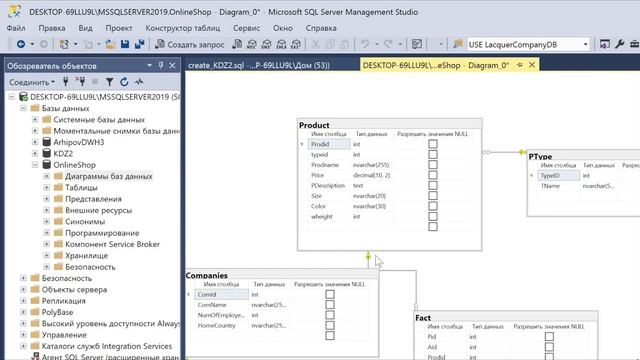The image size is (640, 360).
Task: Expand the ArhipovDWH3 database node
Action: [x=35, y=142]
